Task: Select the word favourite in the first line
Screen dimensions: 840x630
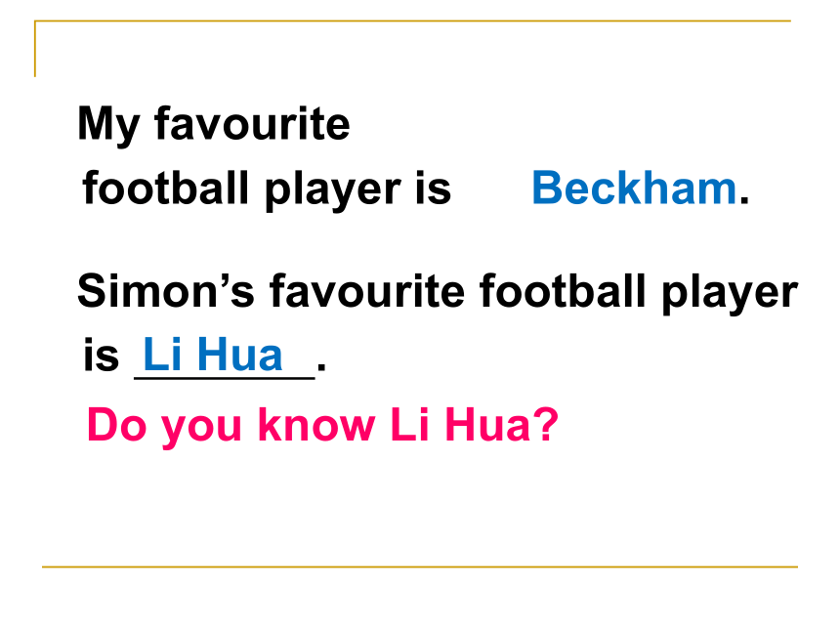Action: (x=252, y=123)
